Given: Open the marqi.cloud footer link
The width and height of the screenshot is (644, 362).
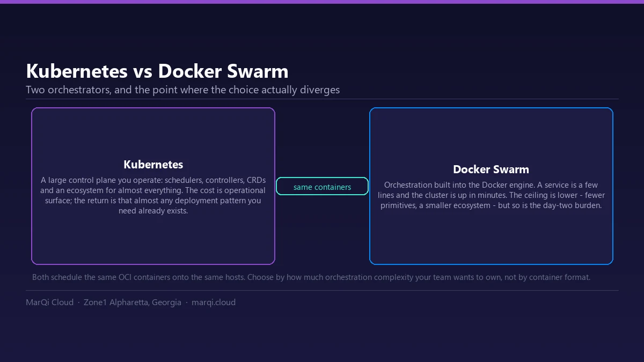Looking at the screenshot, I should pos(214,302).
